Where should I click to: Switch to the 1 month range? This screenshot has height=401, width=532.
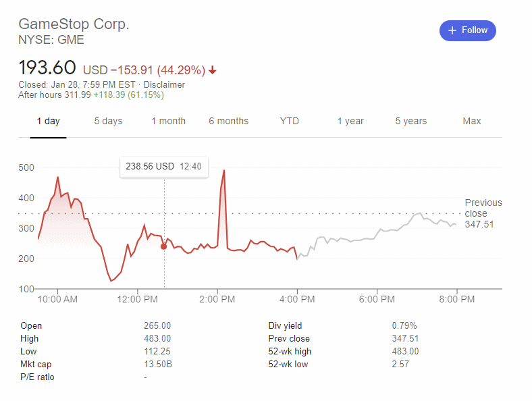point(168,122)
